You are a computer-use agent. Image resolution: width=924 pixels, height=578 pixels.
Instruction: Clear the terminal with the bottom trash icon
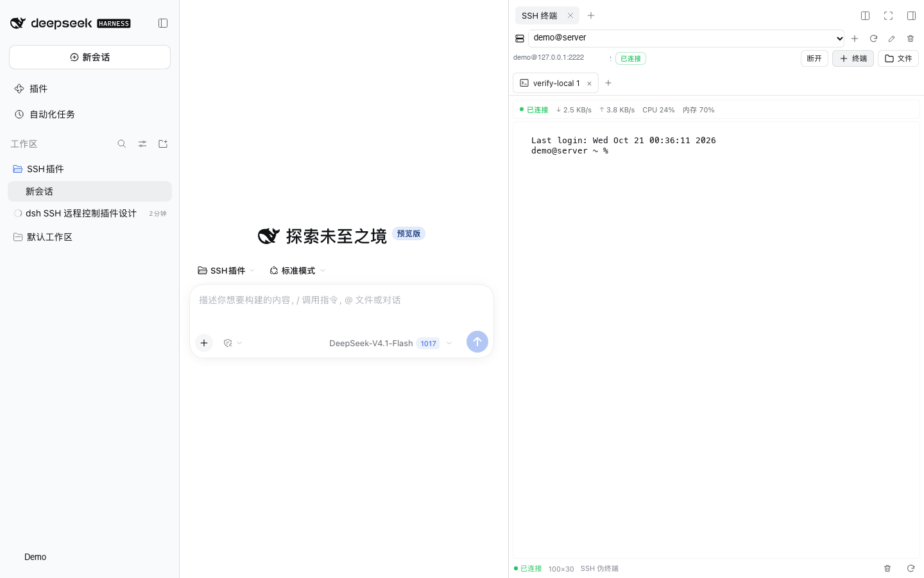pyautogui.click(x=887, y=568)
